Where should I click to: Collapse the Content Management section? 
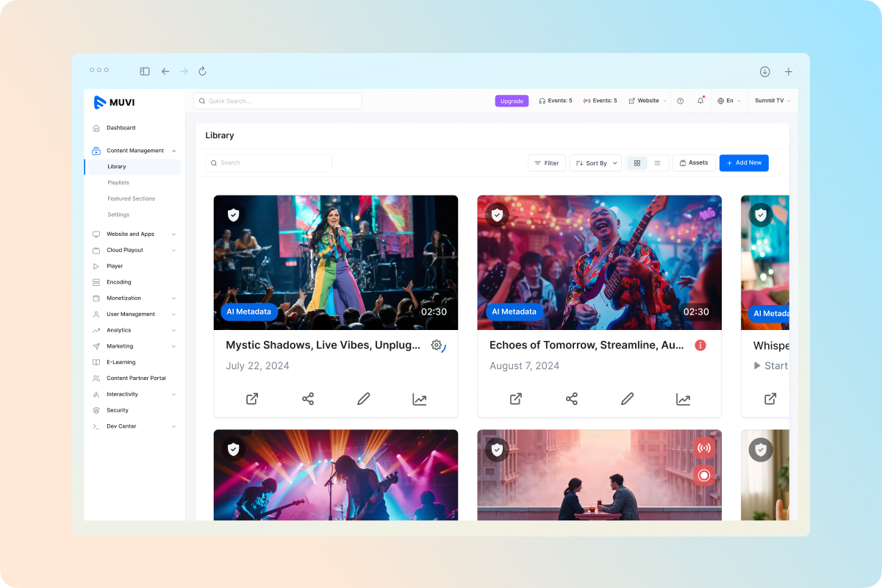[x=173, y=151]
